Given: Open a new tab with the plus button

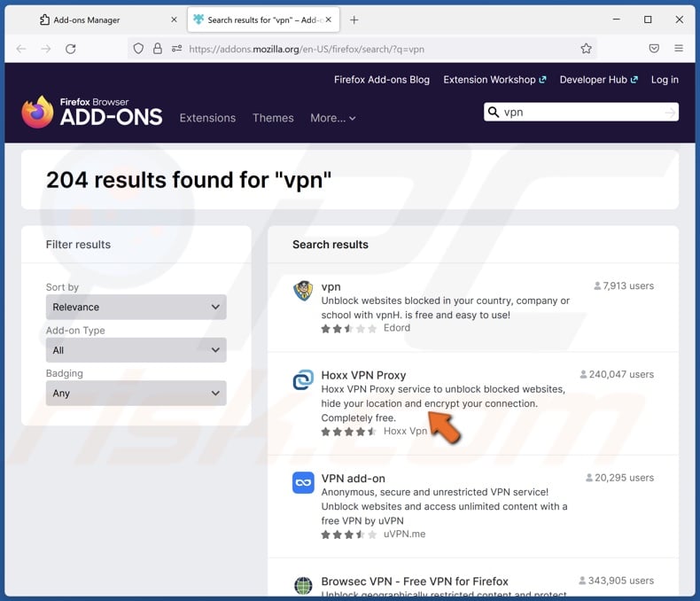Looking at the screenshot, I should (354, 20).
